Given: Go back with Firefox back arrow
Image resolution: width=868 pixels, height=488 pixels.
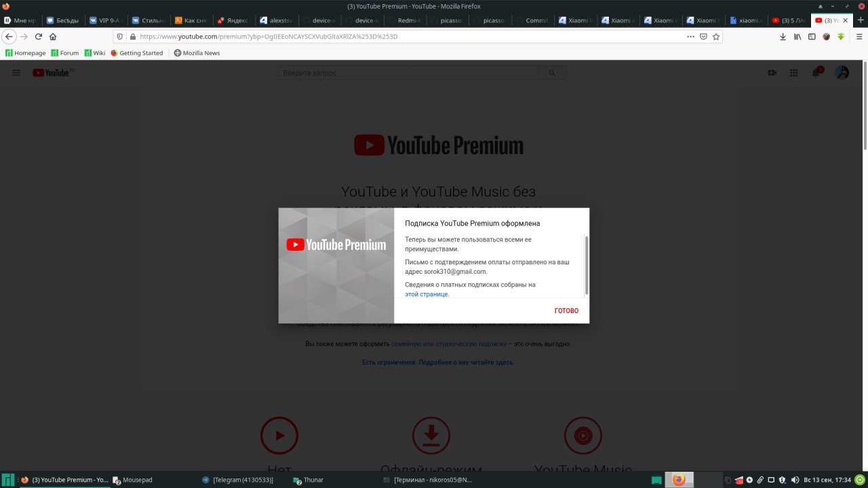Looking at the screenshot, I should (9, 37).
